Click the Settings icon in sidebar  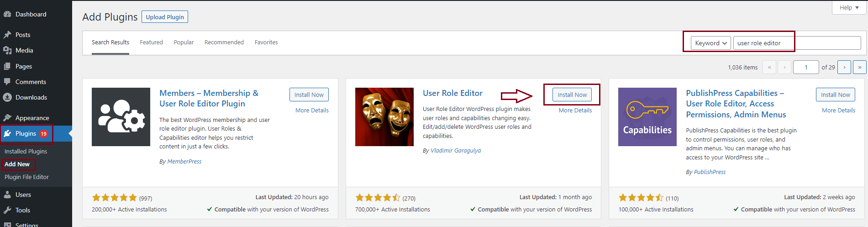tap(7, 224)
